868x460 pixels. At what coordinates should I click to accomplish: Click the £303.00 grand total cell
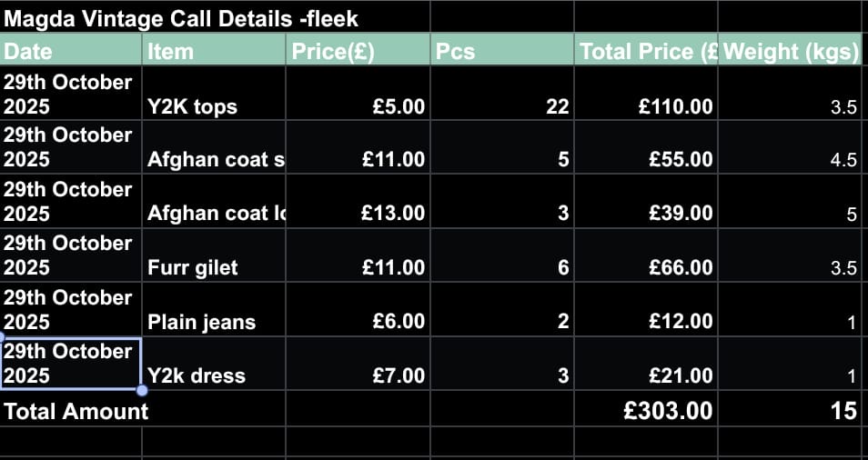click(646, 411)
